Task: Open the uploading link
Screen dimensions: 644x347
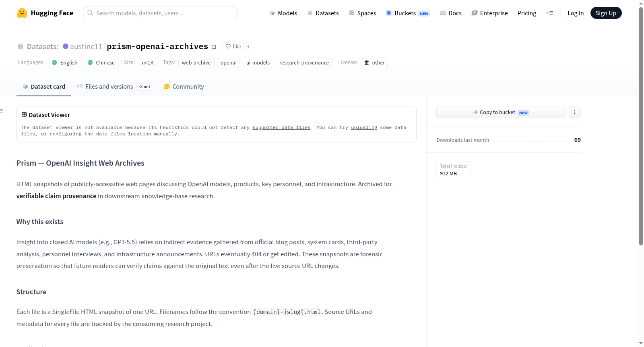Action: (x=364, y=127)
